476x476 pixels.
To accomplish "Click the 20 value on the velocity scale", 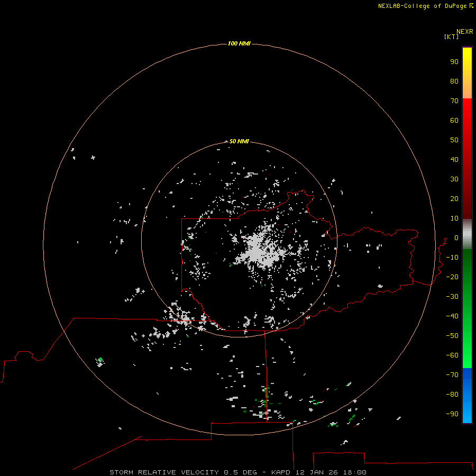I will (x=454, y=198).
